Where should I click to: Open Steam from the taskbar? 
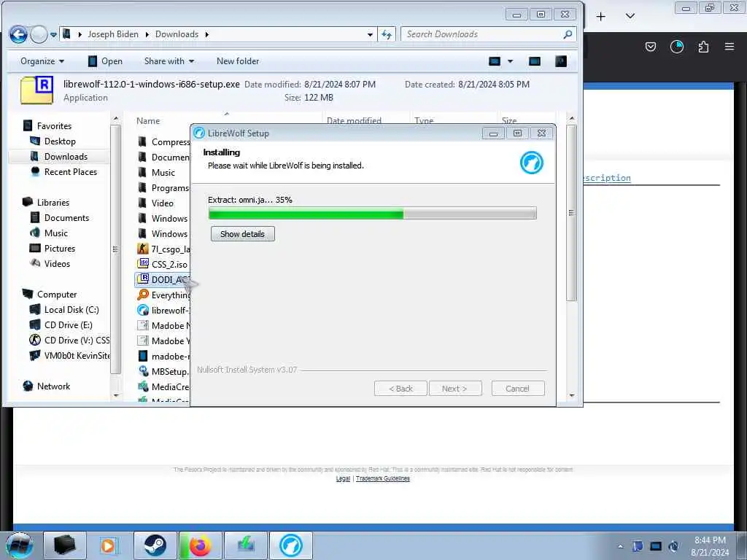[155, 545]
